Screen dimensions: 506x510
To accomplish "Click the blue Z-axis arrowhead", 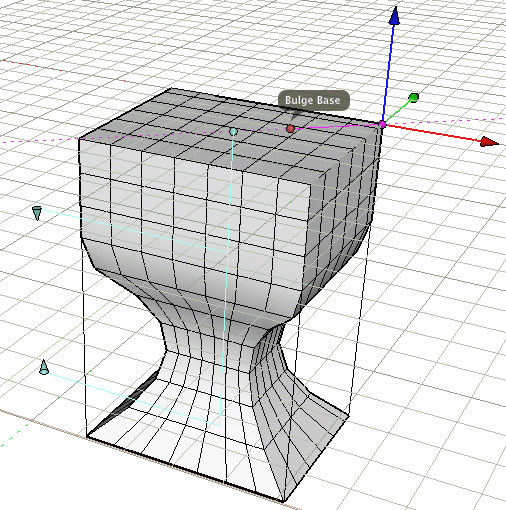I will click(395, 16).
